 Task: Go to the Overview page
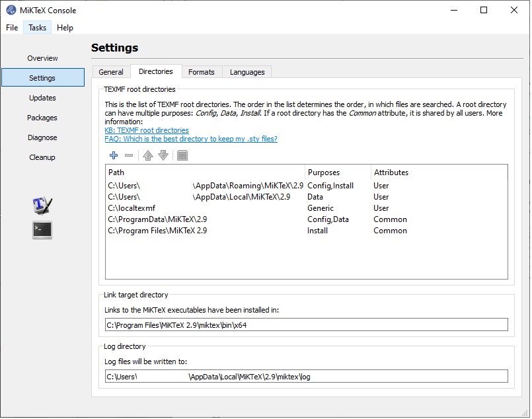tap(42, 58)
